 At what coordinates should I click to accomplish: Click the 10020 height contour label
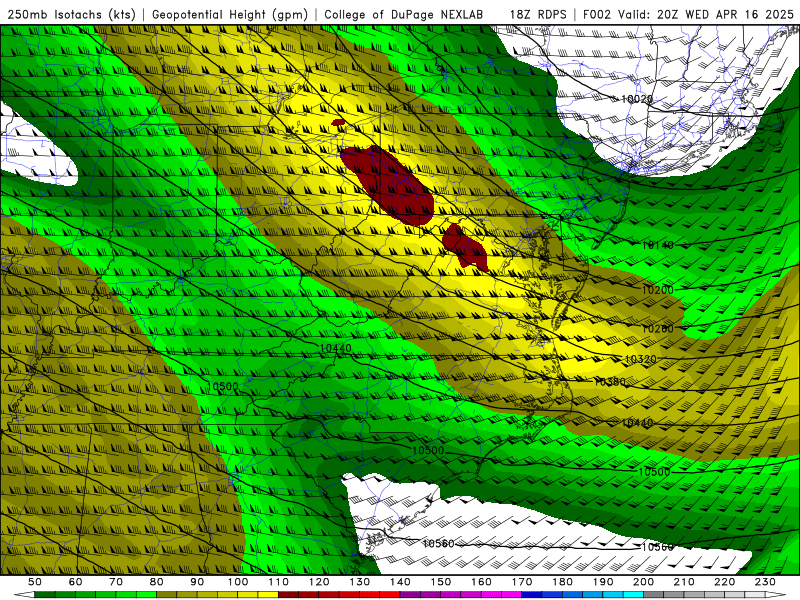(637, 98)
